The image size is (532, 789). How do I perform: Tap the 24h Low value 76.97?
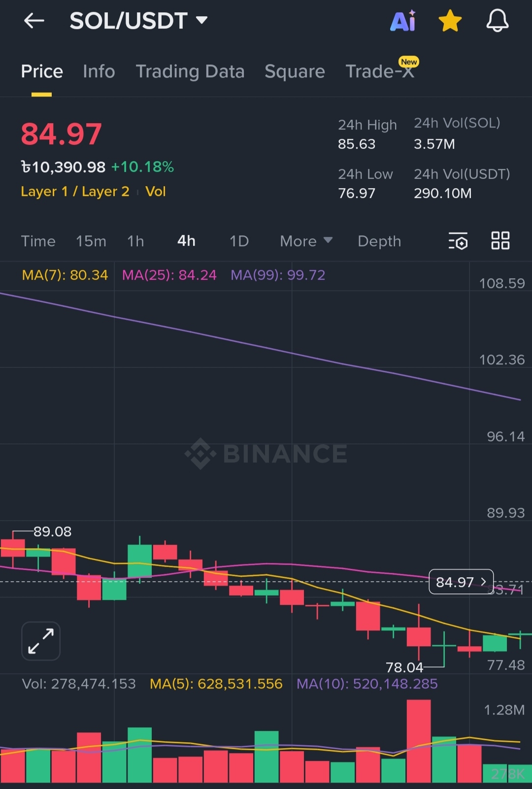point(357,193)
